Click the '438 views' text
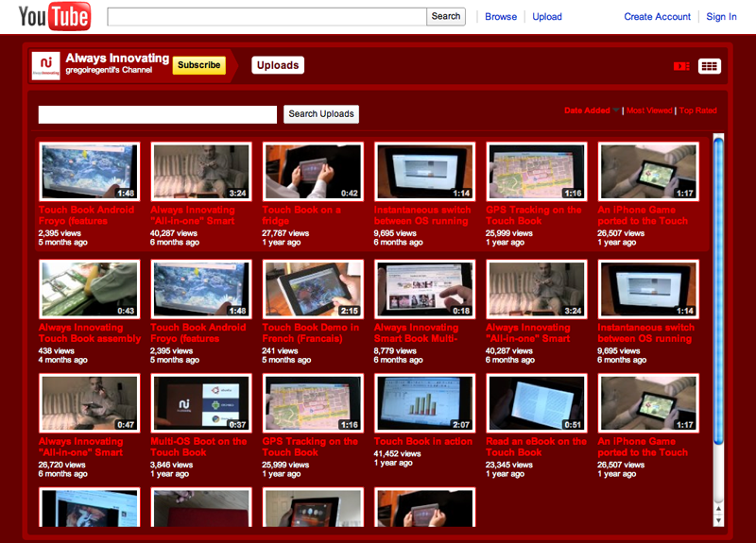This screenshot has width=756, height=543. [x=57, y=350]
